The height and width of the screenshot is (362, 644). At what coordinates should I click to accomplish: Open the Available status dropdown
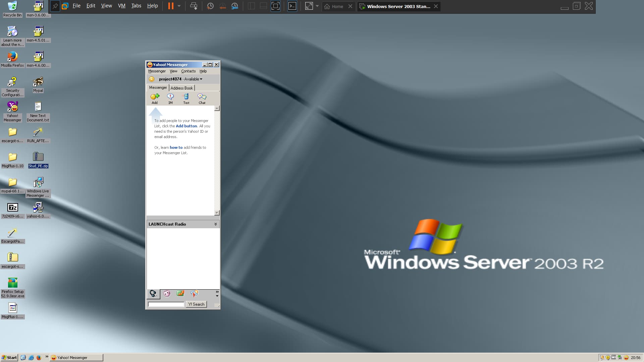[193, 79]
